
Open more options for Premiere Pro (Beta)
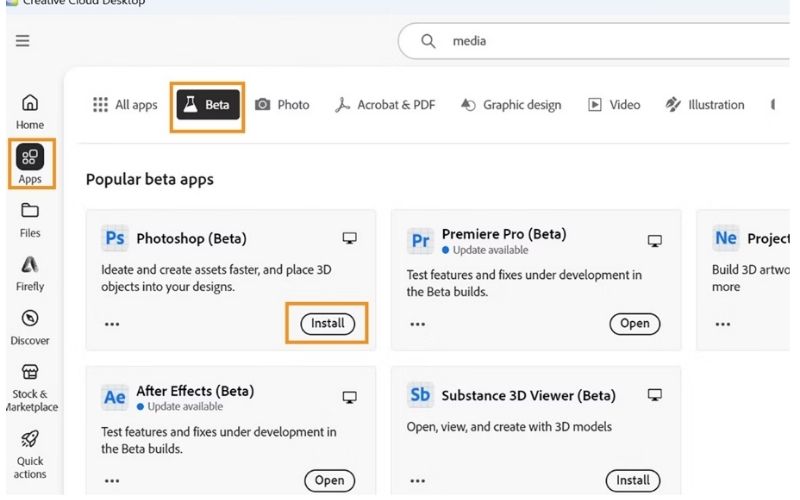point(417,324)
